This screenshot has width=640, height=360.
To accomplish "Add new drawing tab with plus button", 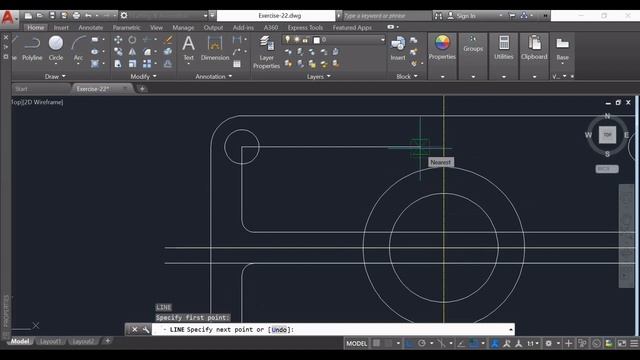I will point(142,89).
